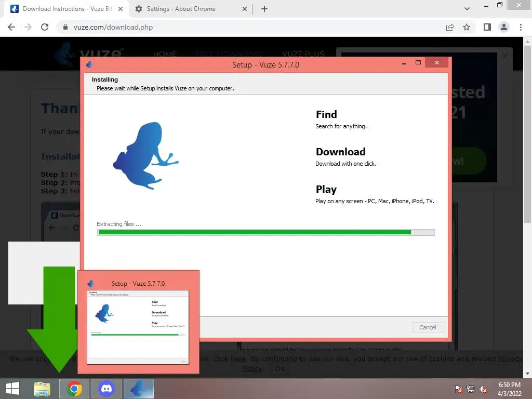Image resolution: width=532 pixels, height=399 pixels.
Task: Open the network tray icon
Action: click(x=471, y=389)
